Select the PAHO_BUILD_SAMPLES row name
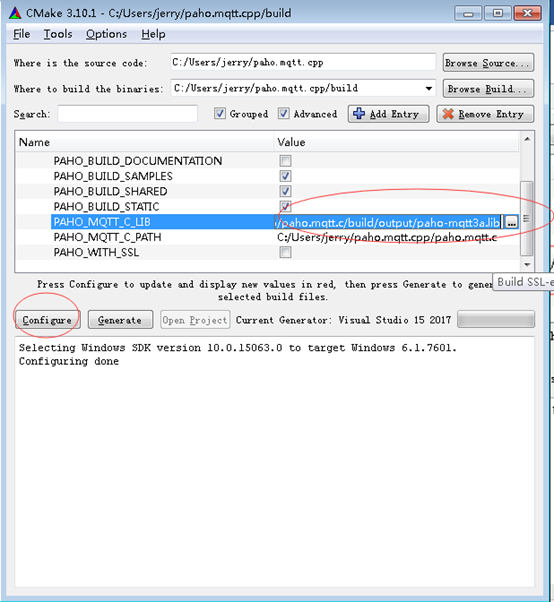Image resolution: width=554 pixels, height=602 pixels. tap(113, 176)
